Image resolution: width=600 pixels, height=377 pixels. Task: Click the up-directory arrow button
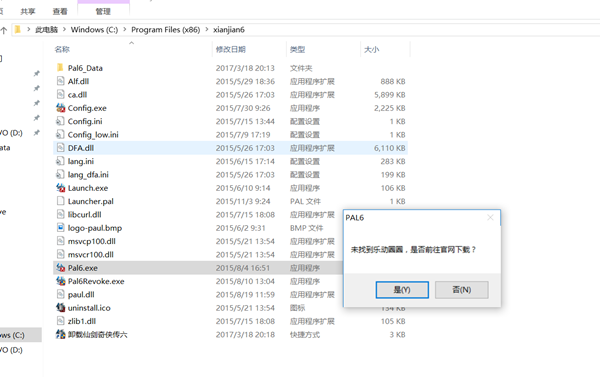[x=3, y=30]
